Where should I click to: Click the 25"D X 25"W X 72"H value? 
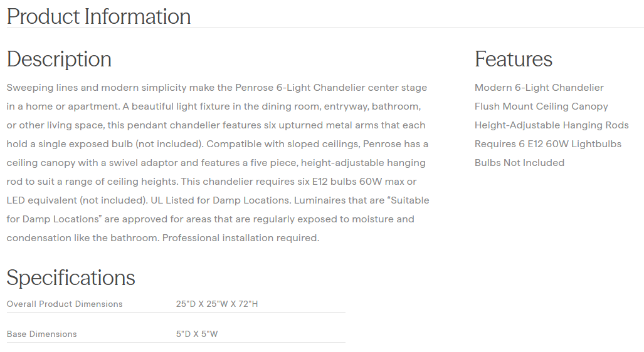(x=217, y=304)
